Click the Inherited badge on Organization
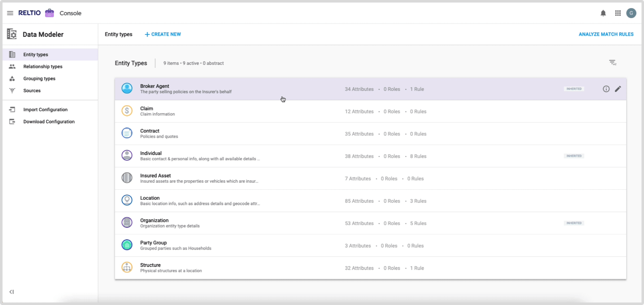The width and height of the screenshot is (644, 305). point(574,223)
